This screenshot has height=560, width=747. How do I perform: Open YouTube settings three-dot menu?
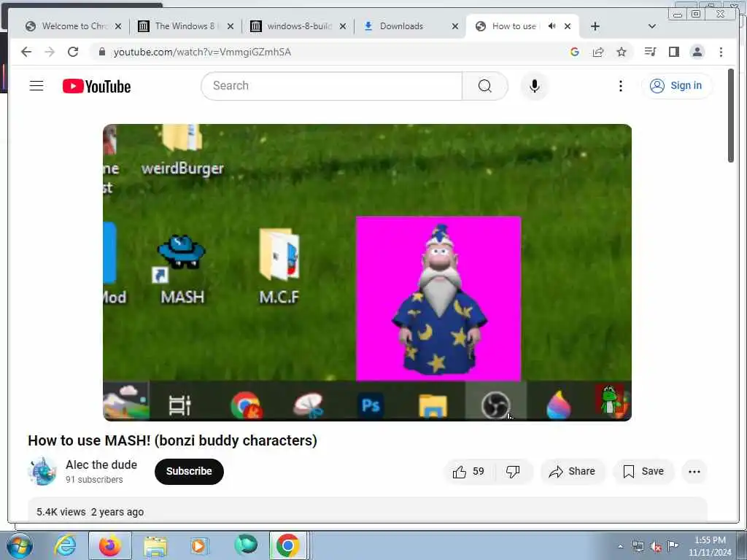pos(620,86)
